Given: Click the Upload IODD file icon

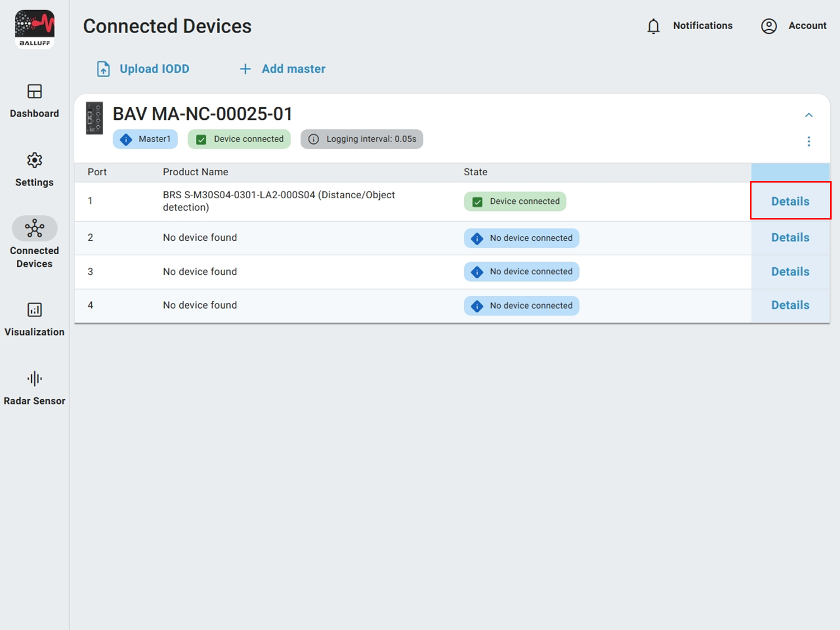Looking at the screenshot, I should pos(104,69).
